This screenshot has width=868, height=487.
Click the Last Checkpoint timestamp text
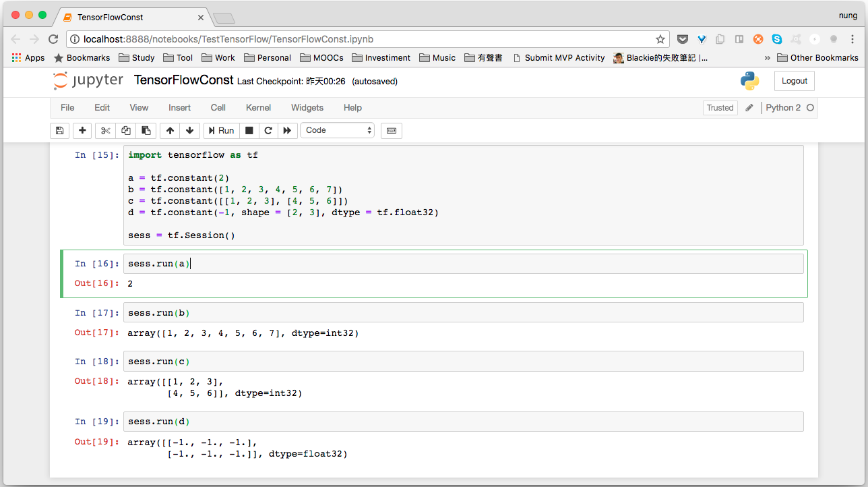click(291, 82)
